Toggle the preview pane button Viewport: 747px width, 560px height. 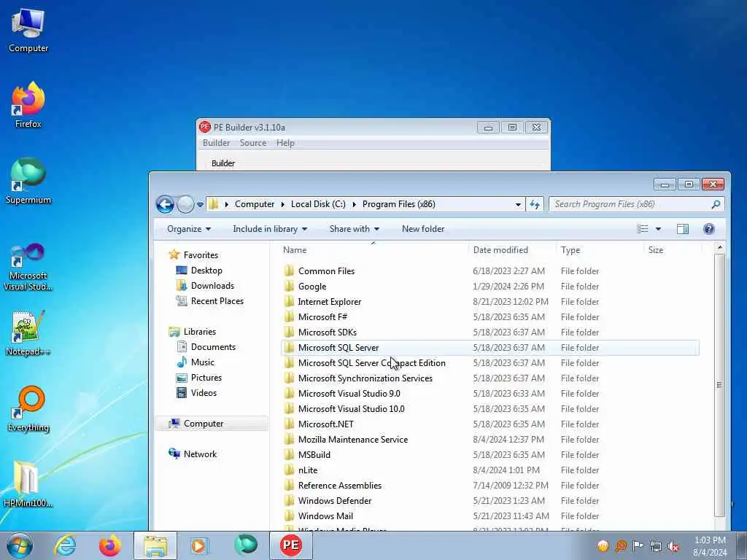tap(682, 229)
